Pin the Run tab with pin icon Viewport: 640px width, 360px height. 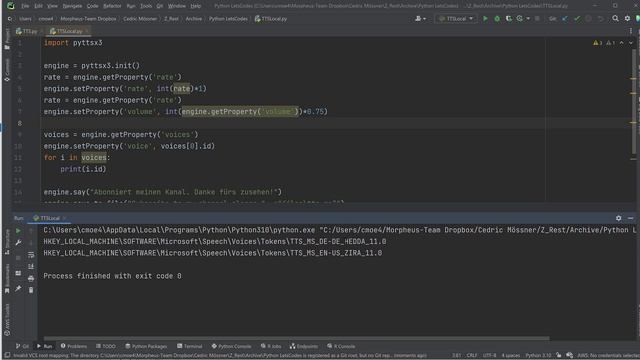tap(18, 289)
